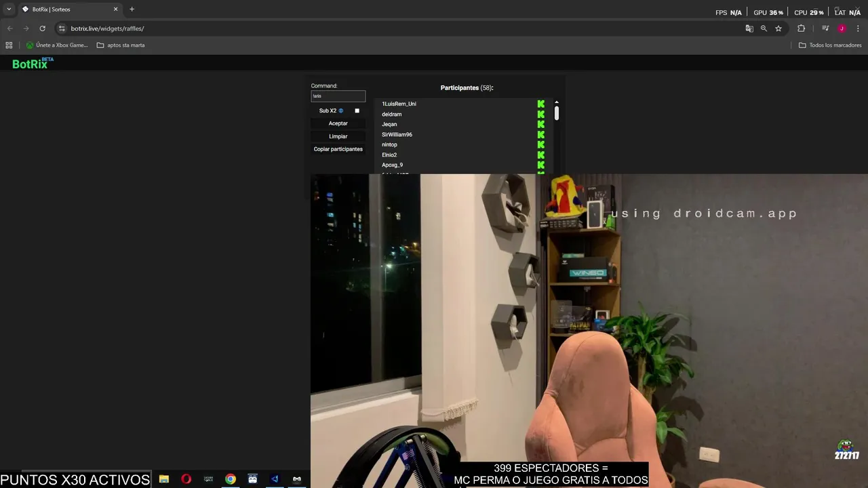Click the participants list scrollbar
The width and height of the screenshot is (868, 488).
point(557,113)
